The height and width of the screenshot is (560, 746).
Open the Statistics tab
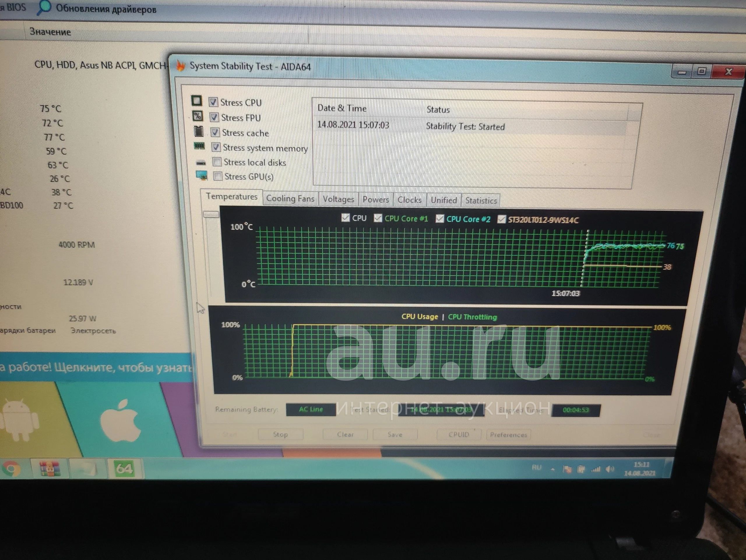(481, 200)
